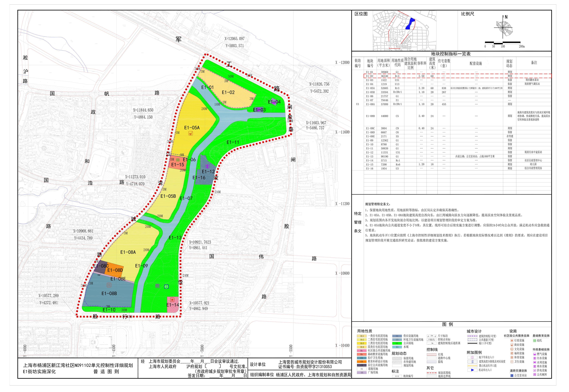Click the shopping basket icon in parcel E1-05A
The height and width of the screenshot is (392, 569).
pyautogui.click(x=190, y=133)
